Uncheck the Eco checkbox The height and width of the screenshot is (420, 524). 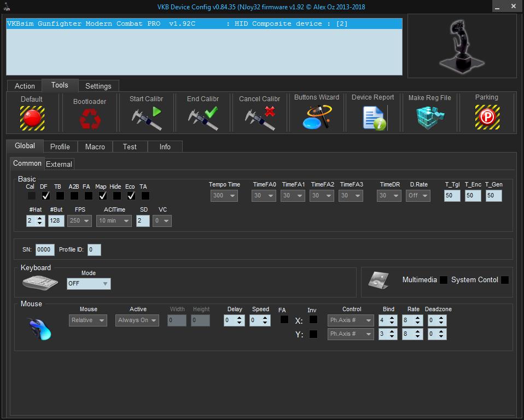point(131,196)
